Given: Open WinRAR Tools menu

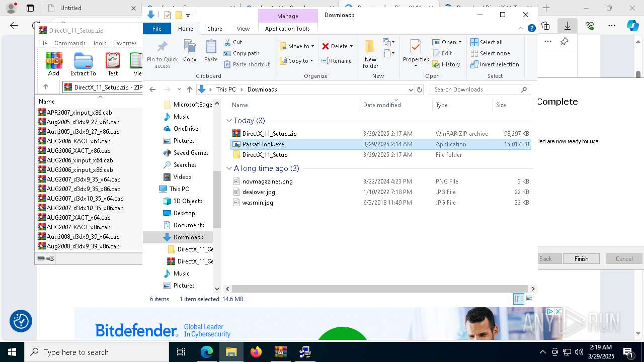Looking at the screenshot, I should click(99, 43).
